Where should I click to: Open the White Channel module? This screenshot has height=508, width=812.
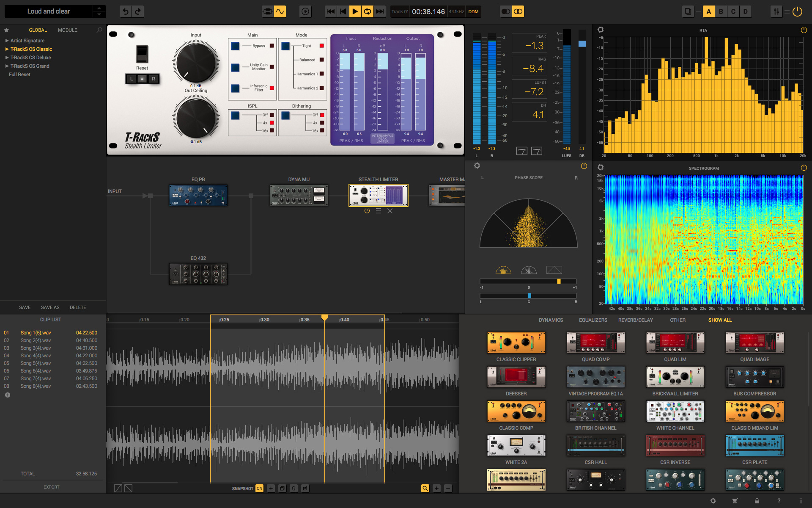(x=675, y=411)
